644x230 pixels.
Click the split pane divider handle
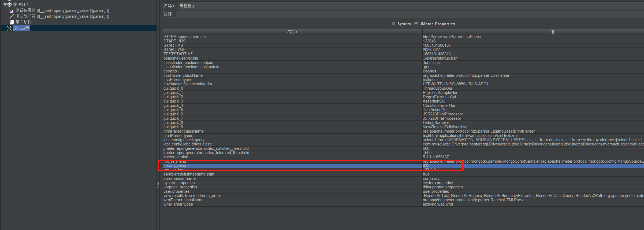(158, 185)
